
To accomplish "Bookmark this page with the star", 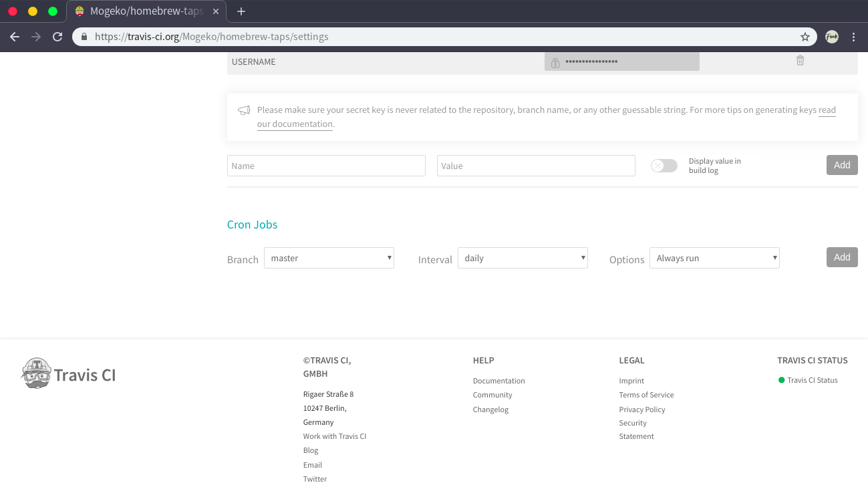I will 805,37.
